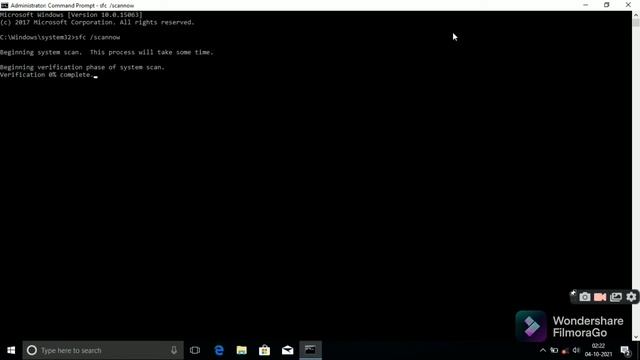Click the Command Prompt title bar icon
Viewport: 640px width, 360px height.
[x=4, y=5]
